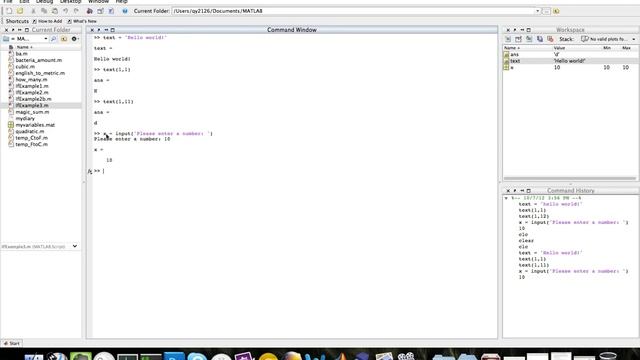Select 'clear' entry in Command History

[x=526, y=240]
